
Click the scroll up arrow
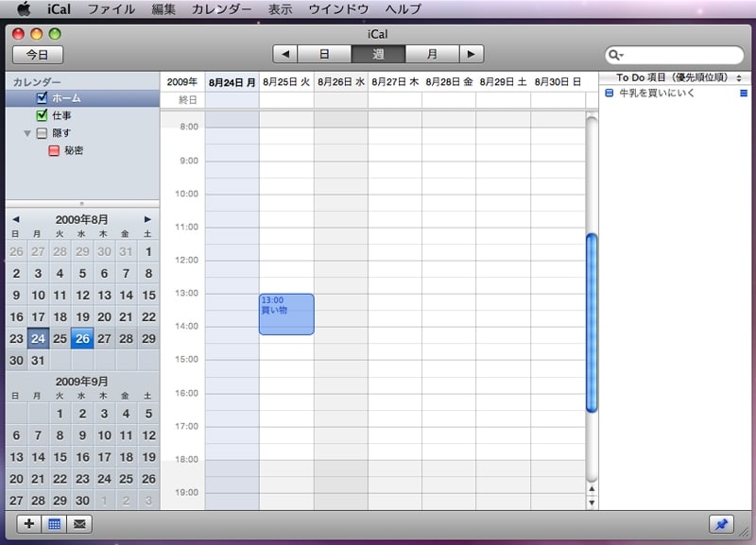(592, 489)
